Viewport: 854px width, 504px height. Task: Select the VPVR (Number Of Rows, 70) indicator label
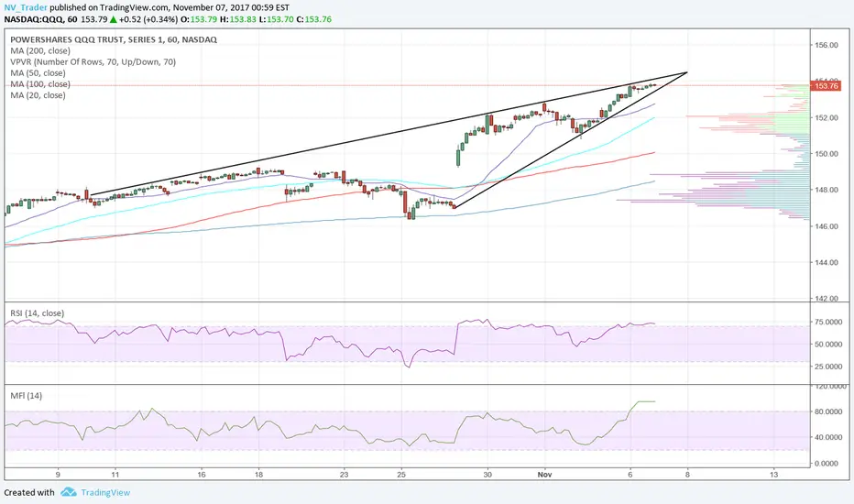tap(93, 61)
